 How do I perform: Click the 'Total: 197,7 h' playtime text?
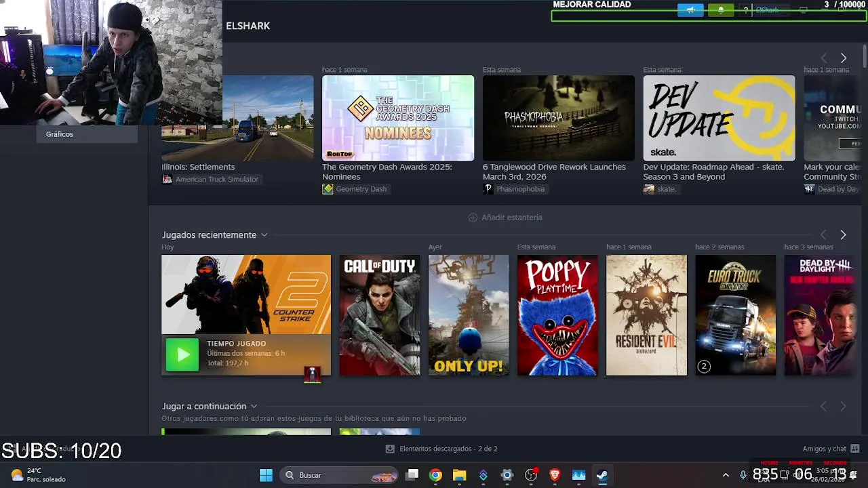pos(228,363)
